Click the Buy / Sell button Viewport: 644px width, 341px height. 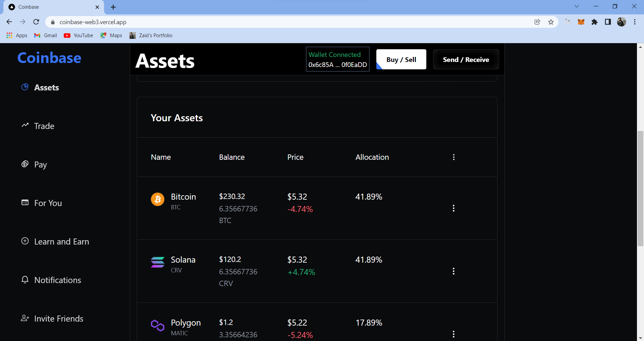401,60
